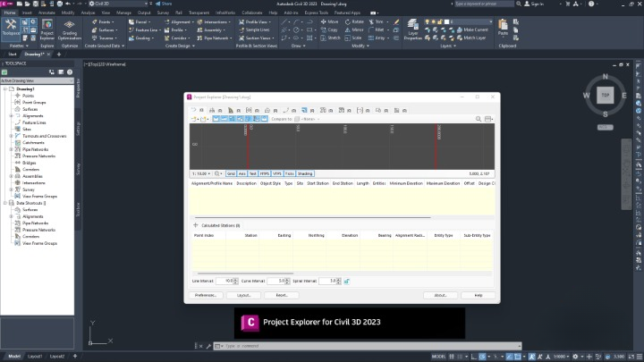Click the Help button in Project Explorer
Image resolution: width=644 pixels, height=362 pixels.
(478, 294)
